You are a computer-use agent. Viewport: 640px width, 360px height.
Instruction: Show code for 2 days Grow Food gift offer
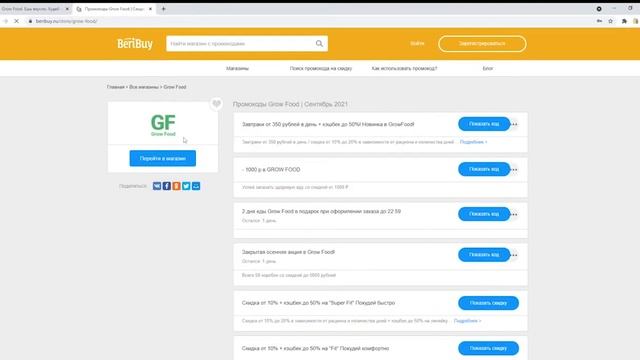point(484,214)
